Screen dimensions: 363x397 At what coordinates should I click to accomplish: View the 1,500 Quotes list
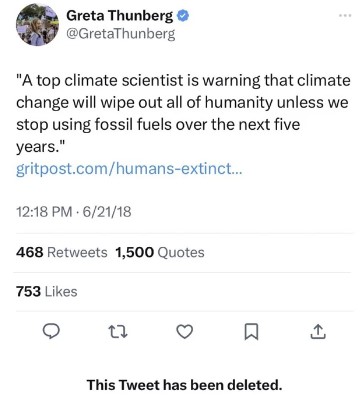coord(160,252)
